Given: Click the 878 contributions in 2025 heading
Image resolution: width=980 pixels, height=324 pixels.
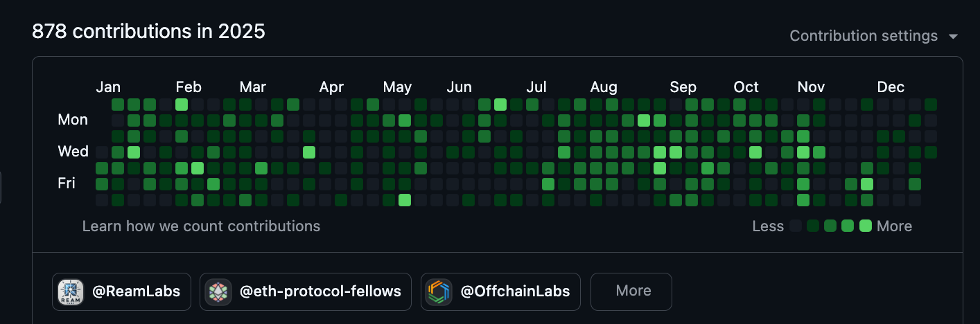Looking at the screenshot, I should pyautogui.click(x=148, y=31).
